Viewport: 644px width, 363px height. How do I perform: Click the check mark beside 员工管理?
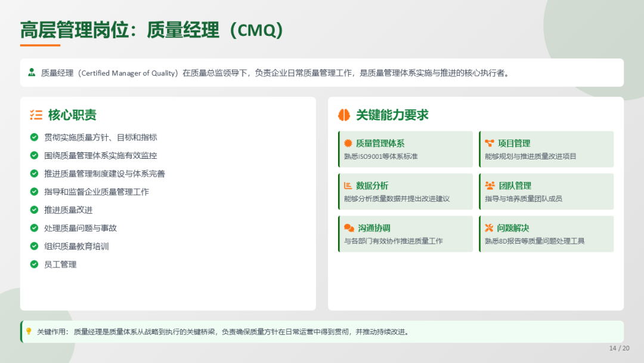point(34,264)
